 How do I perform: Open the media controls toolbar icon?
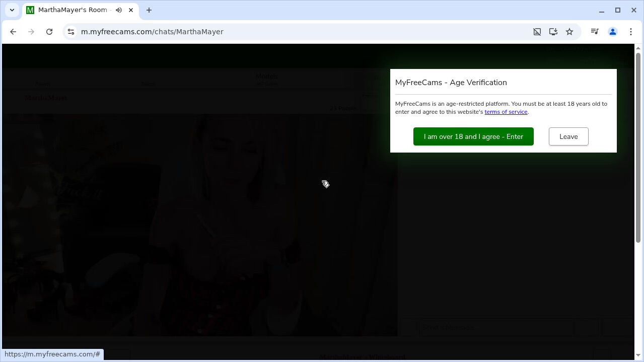pyautogui.click(x=595, y=32)
